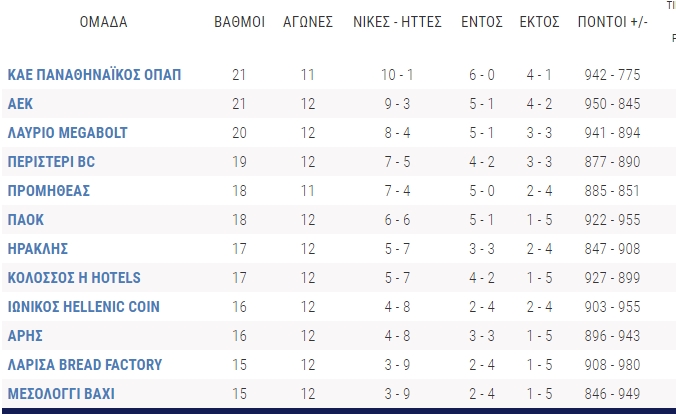Select the ΜΕΣΟΛΟΓΓΙ BAXI team link
676x414 pixels.
click(x=61, y=393)
